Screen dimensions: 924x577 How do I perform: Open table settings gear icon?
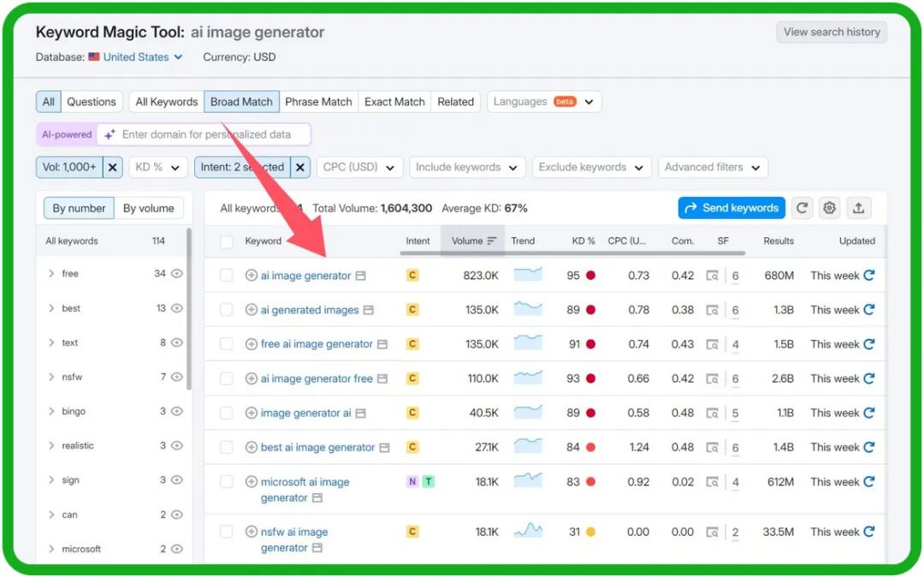coord(829,208)
